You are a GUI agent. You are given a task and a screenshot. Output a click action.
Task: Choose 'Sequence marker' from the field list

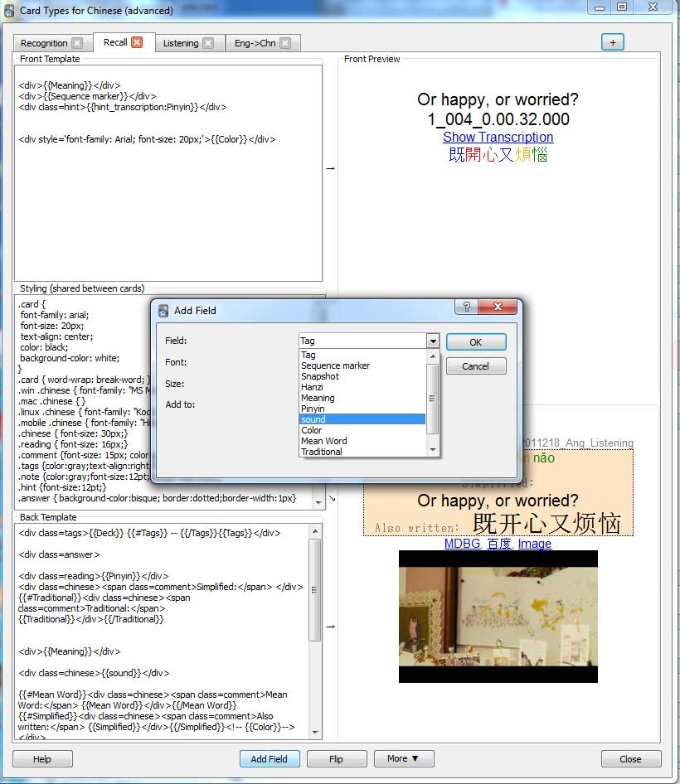(x=362, y=365)
